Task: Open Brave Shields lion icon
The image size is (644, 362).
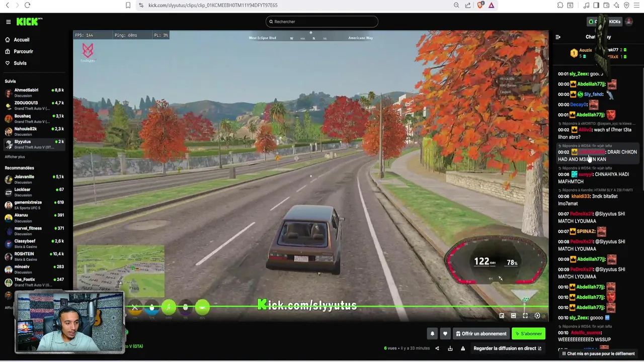Action: 480,5
